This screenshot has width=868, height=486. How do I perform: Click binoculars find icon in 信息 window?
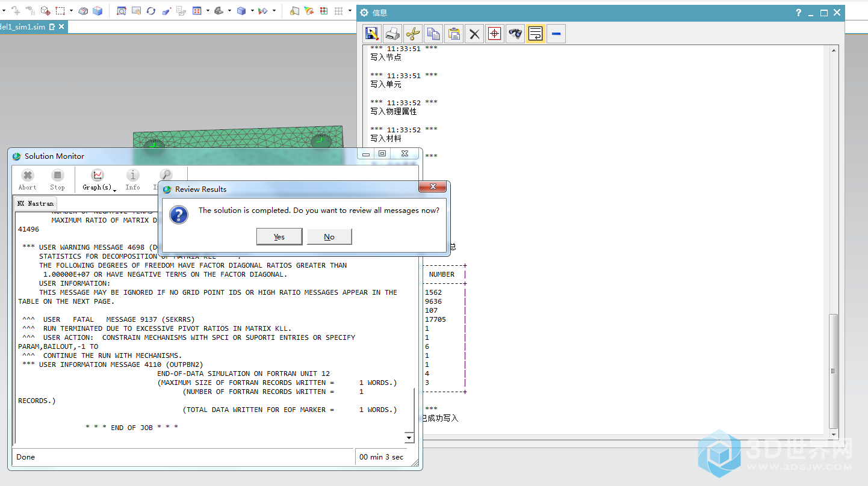point(515,34)
